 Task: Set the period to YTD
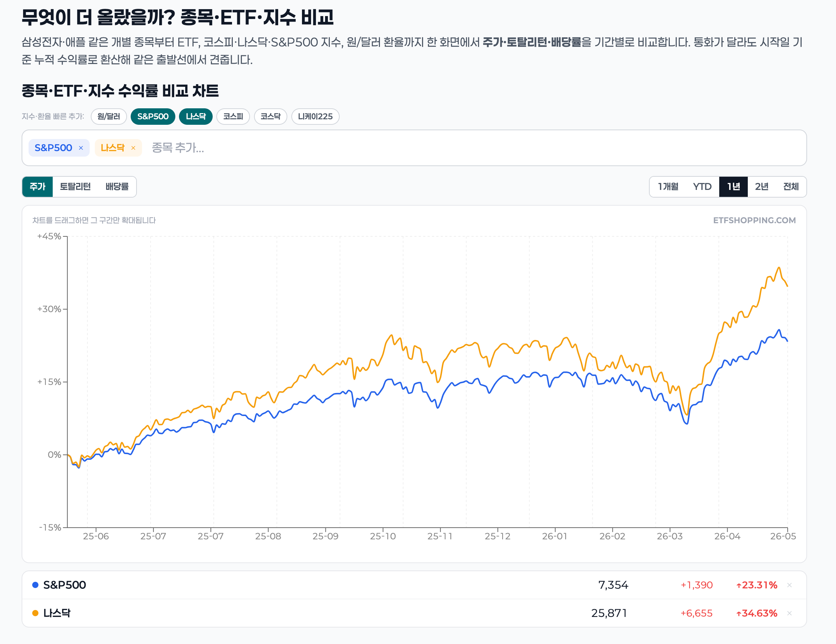(x=702, y=187)
